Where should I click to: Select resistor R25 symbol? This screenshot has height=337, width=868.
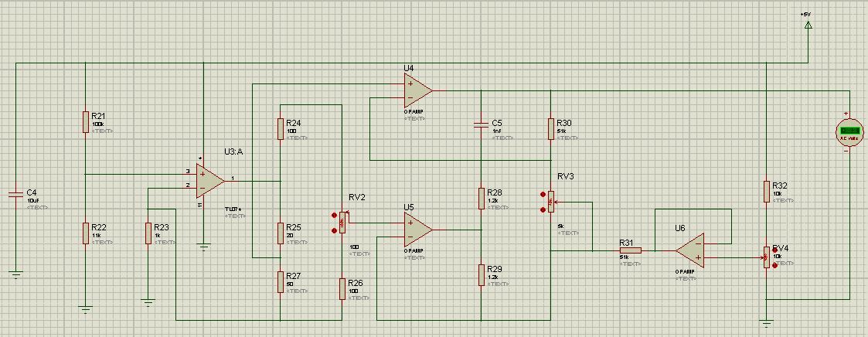coord(280,233)
